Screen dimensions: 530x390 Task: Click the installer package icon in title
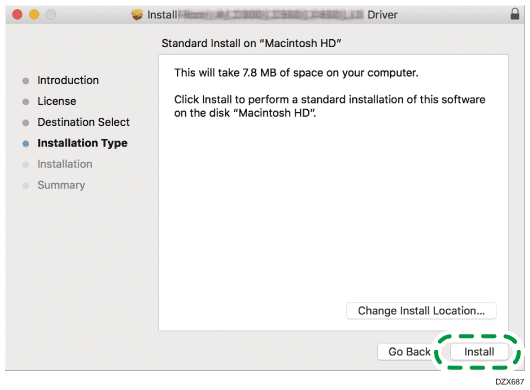tap(137, 15)
